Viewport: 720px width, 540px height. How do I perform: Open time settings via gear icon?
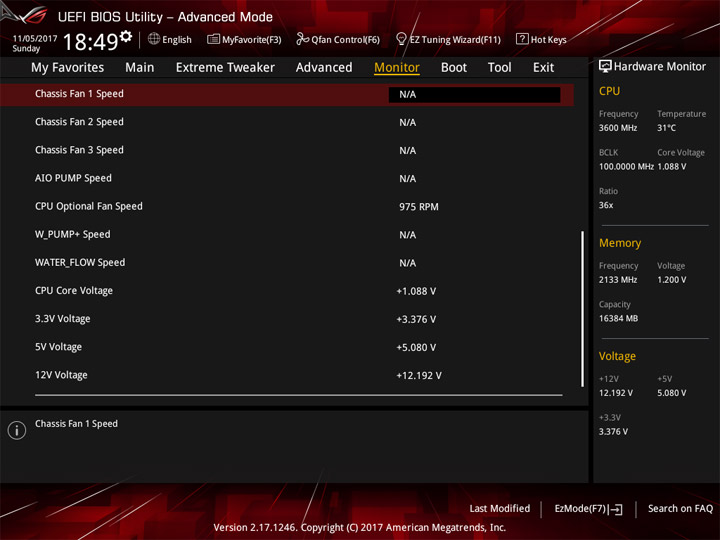pos(126,36)
